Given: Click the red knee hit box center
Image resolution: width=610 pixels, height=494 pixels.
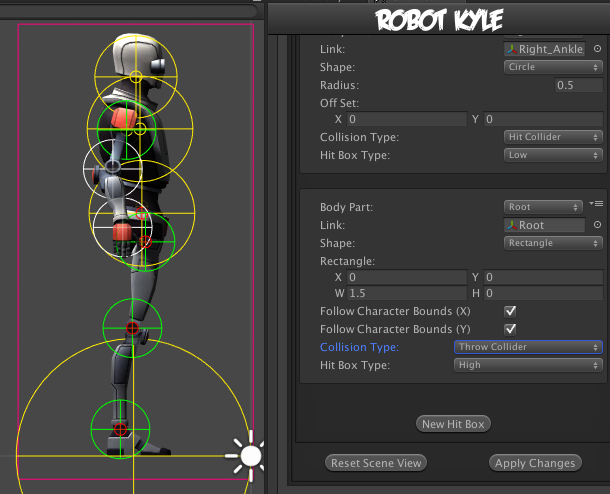Looking at the screenshot, I should coord(132,328).
